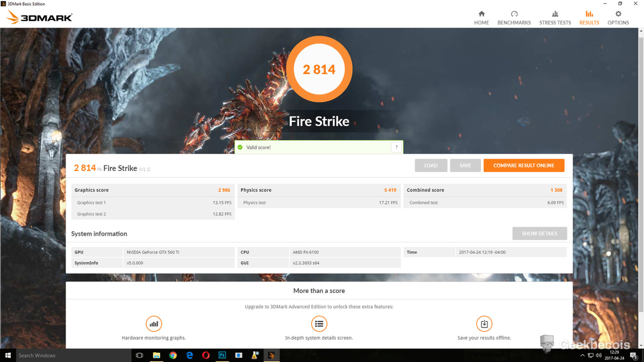Screen dimensions: 644x362
Task: Go to the Home tab
Action: tap(481, 18)
